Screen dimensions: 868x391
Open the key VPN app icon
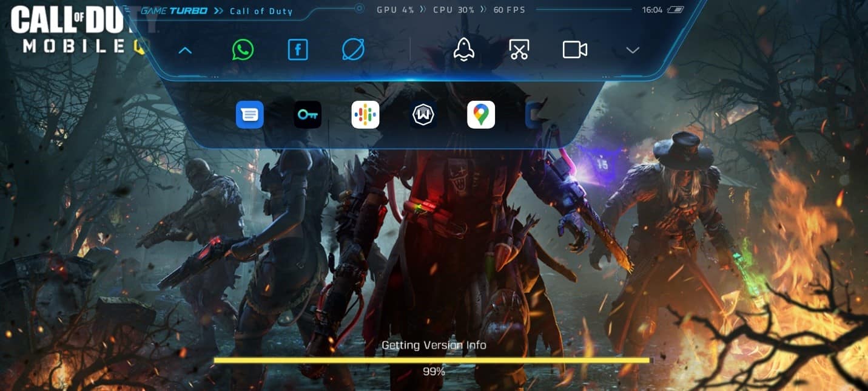308,115
